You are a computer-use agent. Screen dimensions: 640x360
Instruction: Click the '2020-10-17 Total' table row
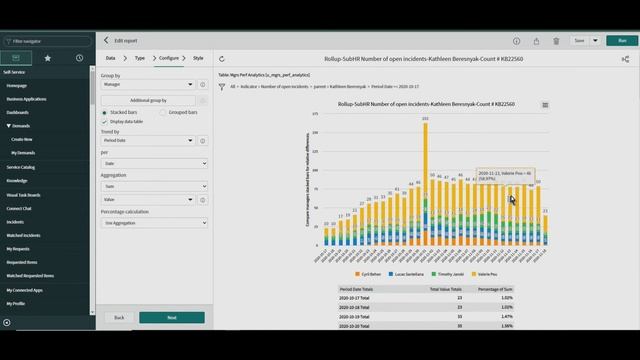pyautogui.click(x=426, y=298)
